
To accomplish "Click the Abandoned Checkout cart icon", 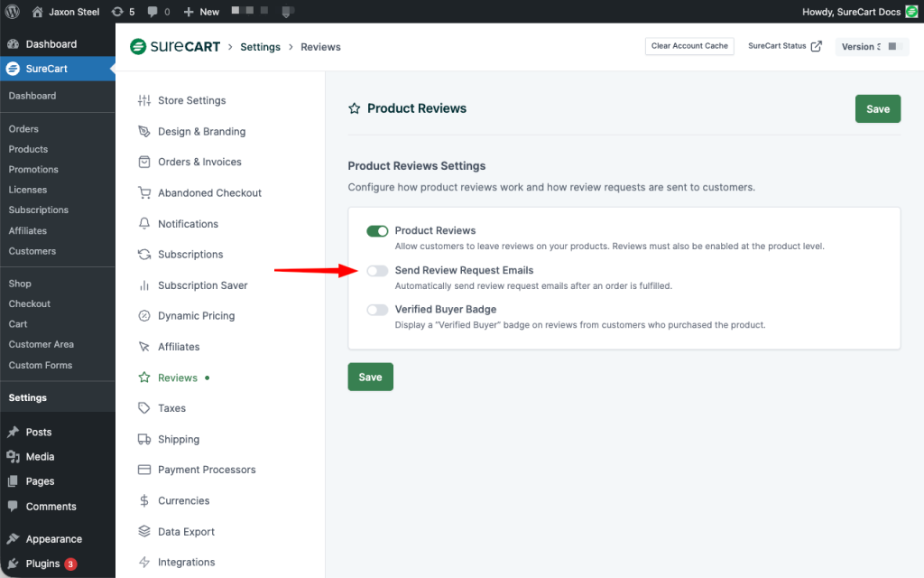I will point(143,192).
